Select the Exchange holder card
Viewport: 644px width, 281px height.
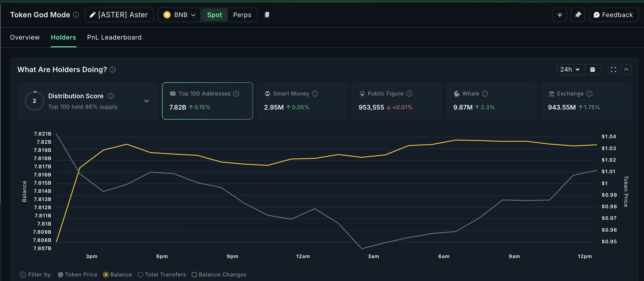pos(586,101)
